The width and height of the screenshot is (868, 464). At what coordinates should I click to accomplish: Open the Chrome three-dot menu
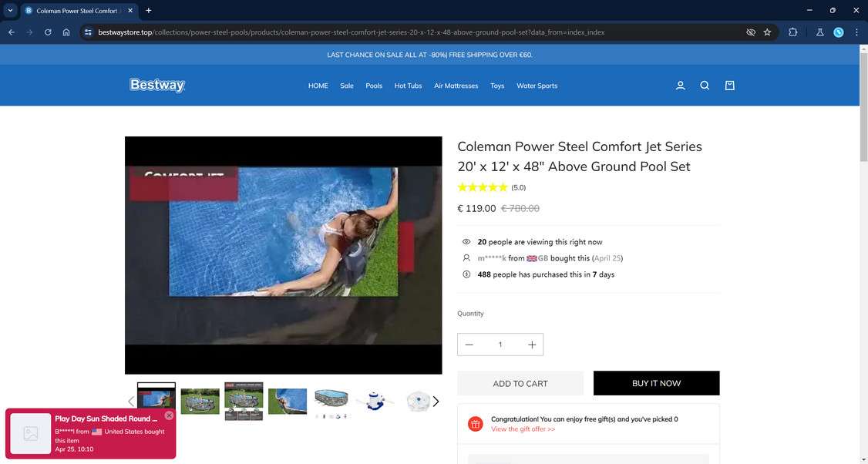click(x=856, y=32)
